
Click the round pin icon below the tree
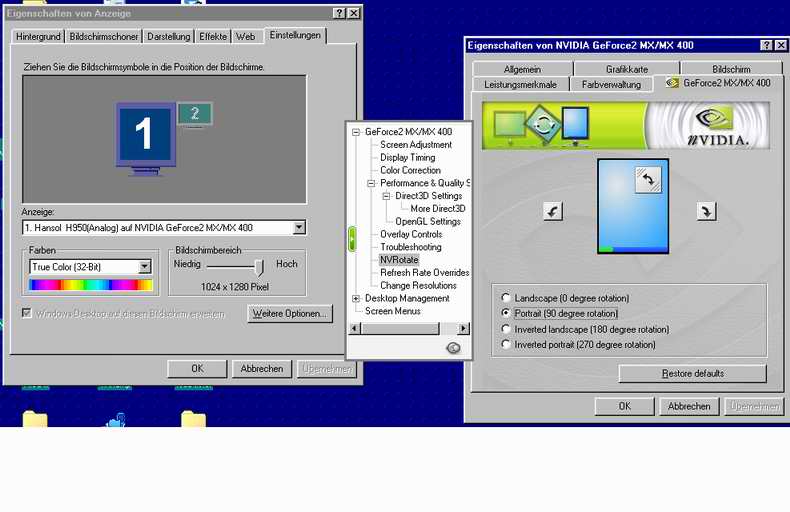[453, 347]
